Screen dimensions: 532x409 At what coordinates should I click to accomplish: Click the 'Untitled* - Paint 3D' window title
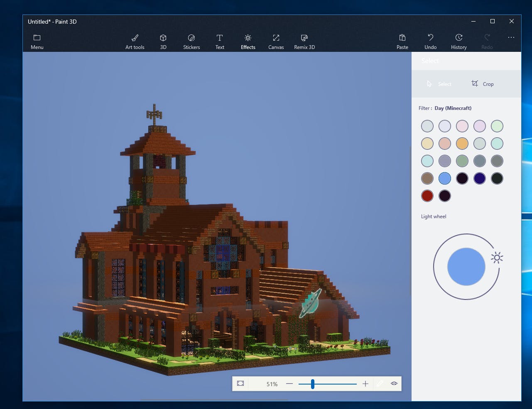point(52,22)
